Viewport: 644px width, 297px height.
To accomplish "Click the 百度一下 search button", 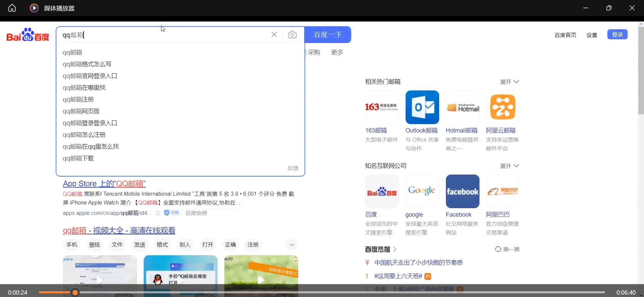I will point(328,35).
